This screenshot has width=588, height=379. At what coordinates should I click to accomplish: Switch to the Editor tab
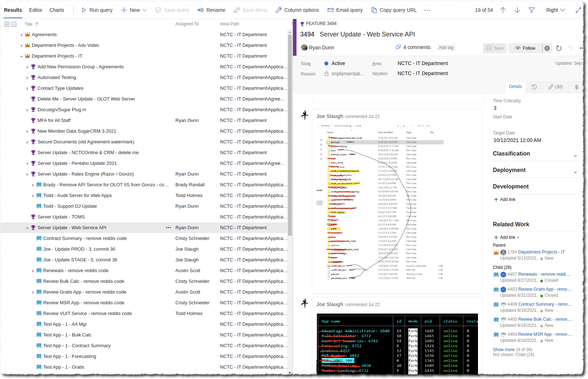coord(35,10)
